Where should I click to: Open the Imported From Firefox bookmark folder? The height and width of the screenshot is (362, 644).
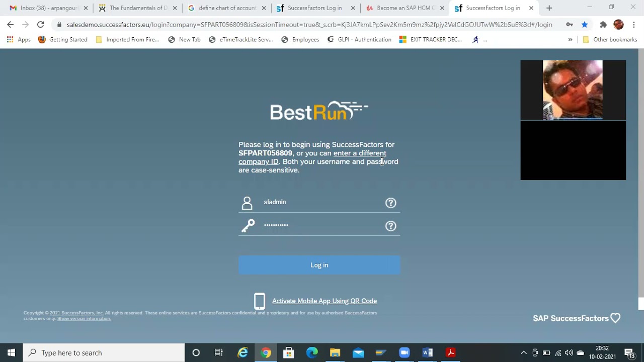127,40
